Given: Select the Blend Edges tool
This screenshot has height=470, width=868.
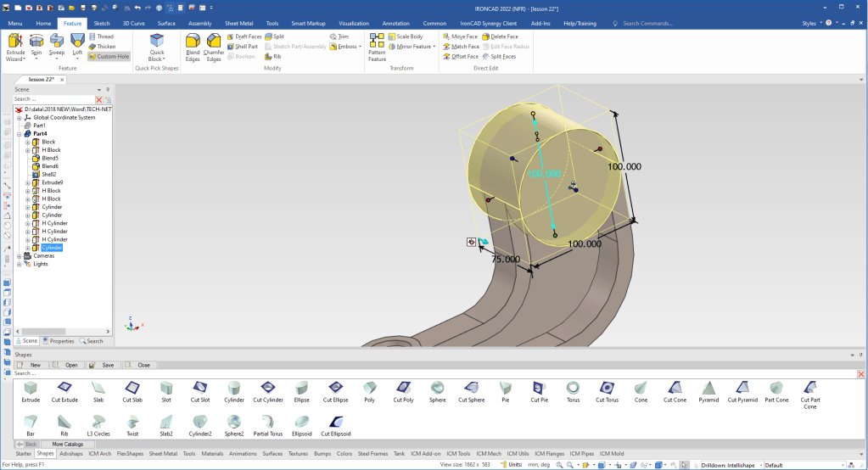Looking at the screenshot, I should pyautogui.click(x=193, y=46).
